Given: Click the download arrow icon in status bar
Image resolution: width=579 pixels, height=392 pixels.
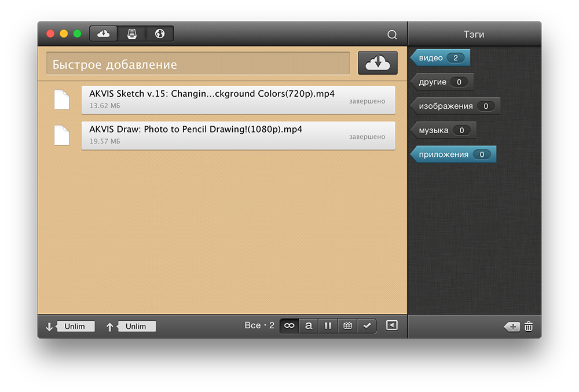Looking at the screenshot, I should click(49, 327).
